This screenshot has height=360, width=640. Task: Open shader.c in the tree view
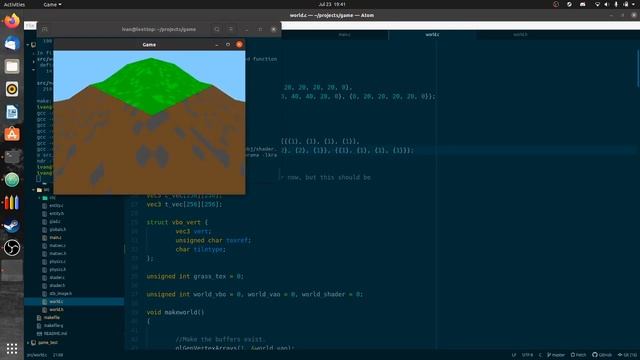57,278
